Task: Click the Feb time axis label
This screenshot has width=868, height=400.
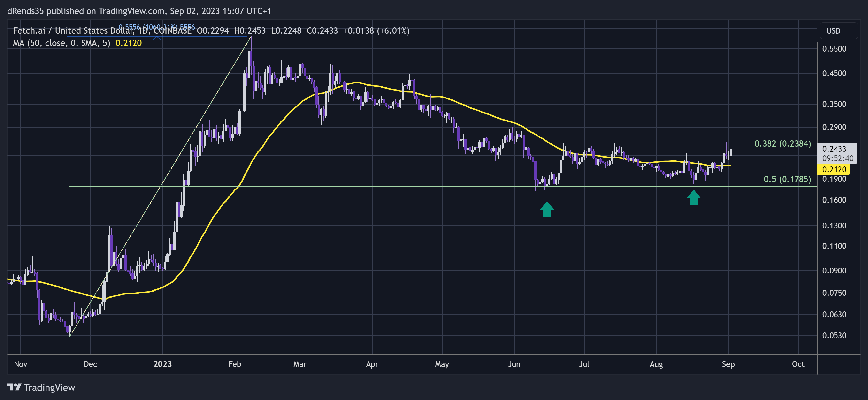Action: [235, 364]
